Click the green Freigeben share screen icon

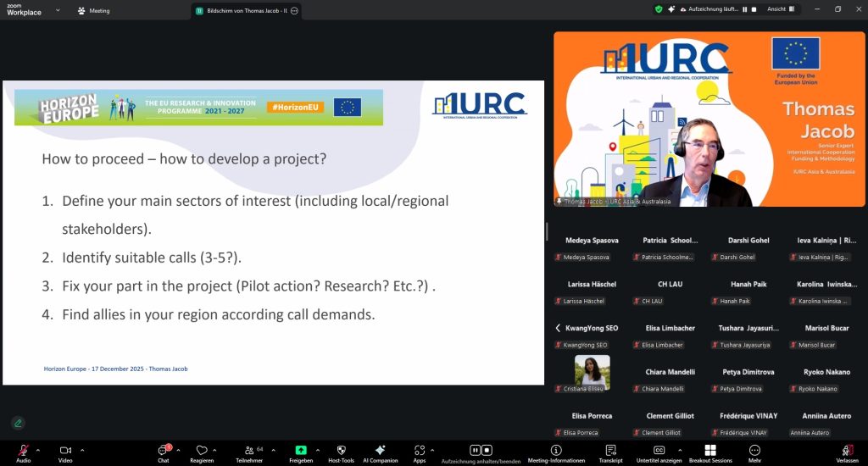tap(301, 450)
